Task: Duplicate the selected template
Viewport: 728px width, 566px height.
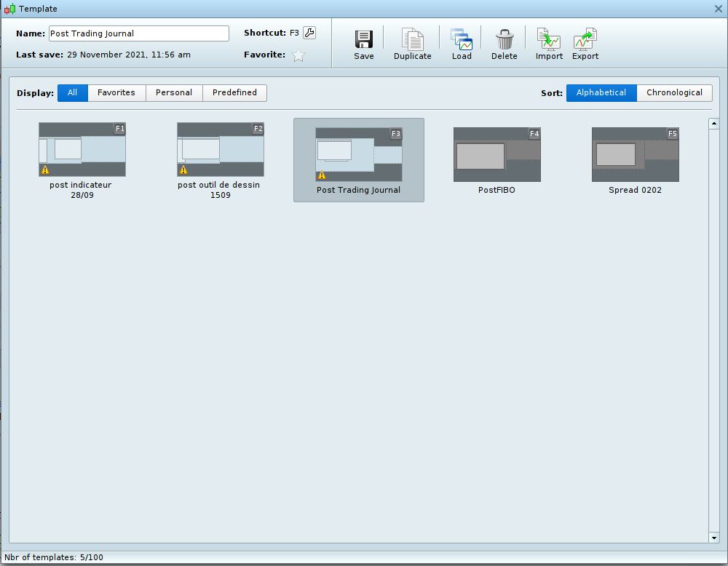Action: coord(412,44)
